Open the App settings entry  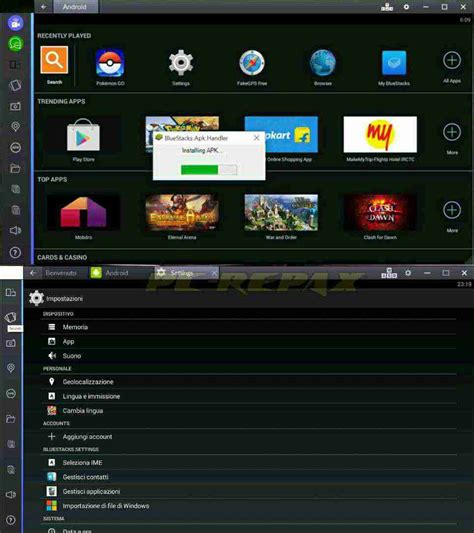click(x=249, y=342)
